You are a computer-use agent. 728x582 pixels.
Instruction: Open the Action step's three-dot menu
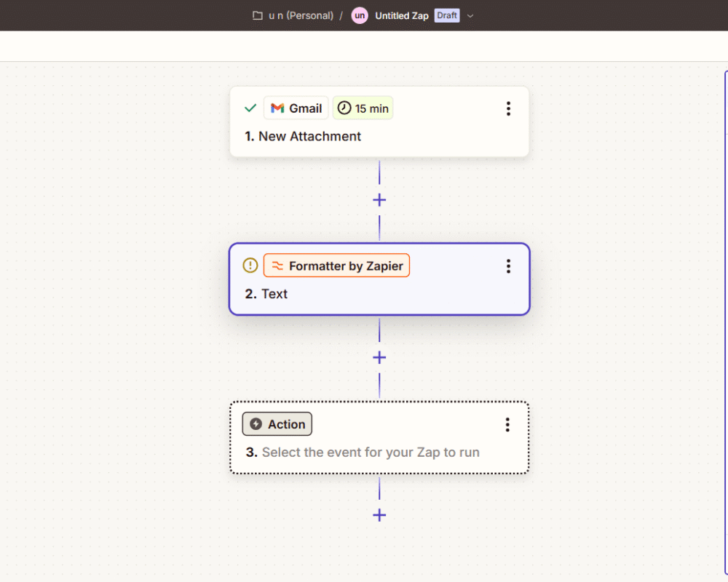click(507, 425)
